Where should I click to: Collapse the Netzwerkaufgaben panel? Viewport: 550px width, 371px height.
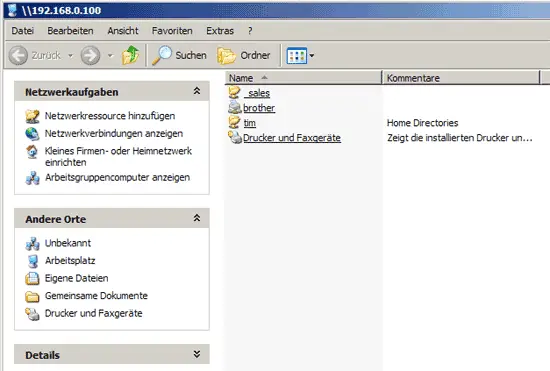[197, 91]
